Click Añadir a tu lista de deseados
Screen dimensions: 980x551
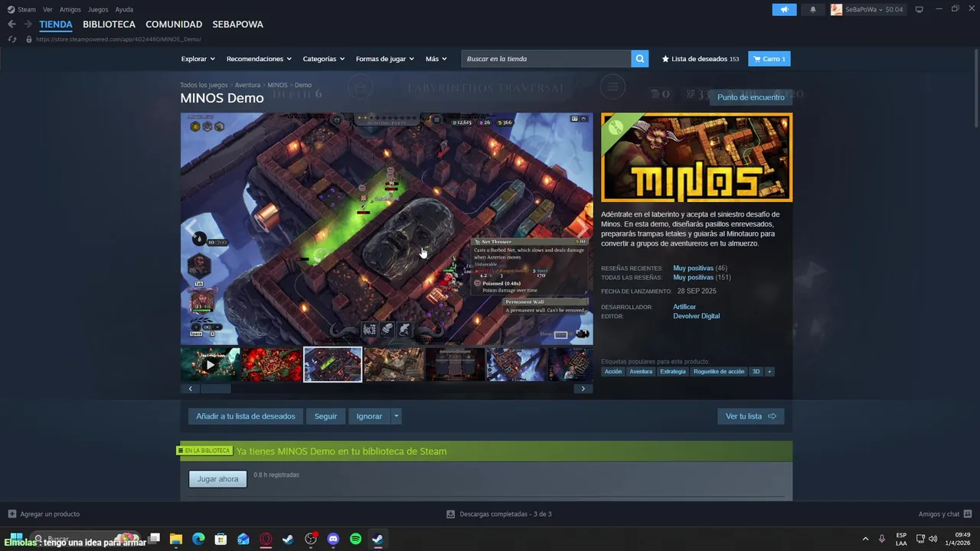[x=245, y=416]
